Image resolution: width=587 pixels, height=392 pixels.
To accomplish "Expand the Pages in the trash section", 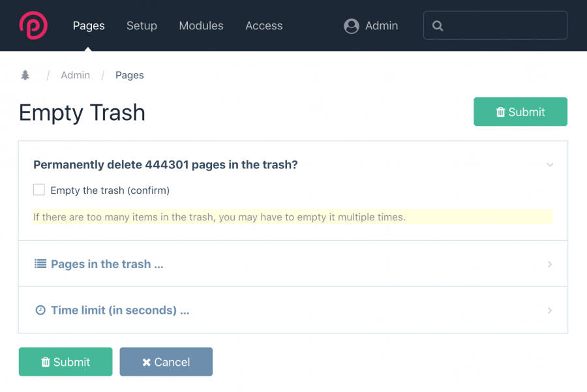I will 293,264.
